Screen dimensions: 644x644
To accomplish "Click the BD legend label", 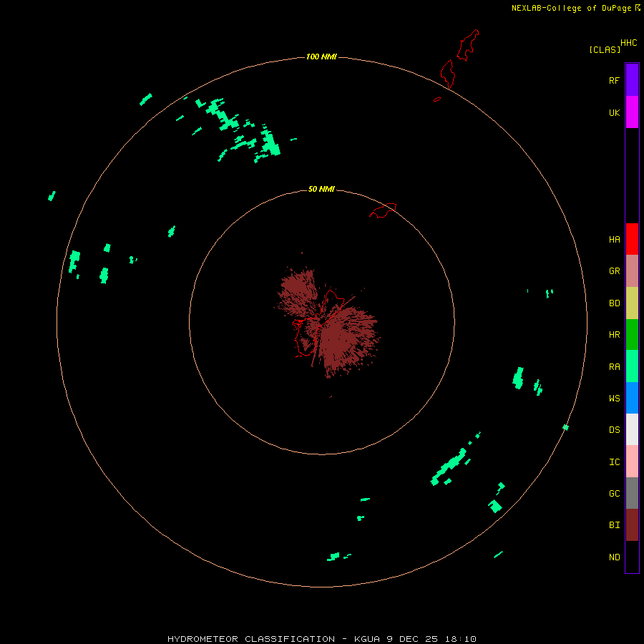I will coord(614,303).
